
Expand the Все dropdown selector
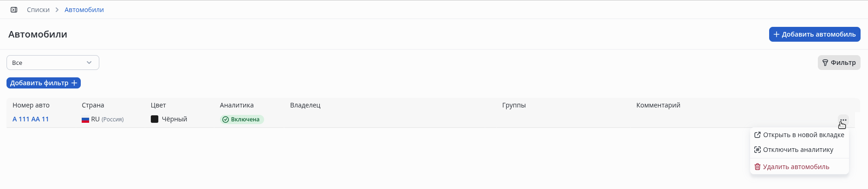52,63
